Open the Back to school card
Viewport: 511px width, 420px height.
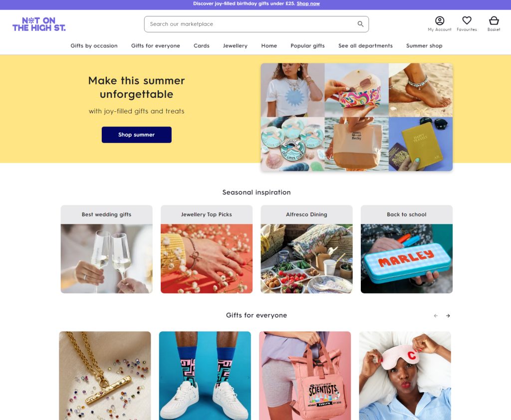click(x=406, y=249)
